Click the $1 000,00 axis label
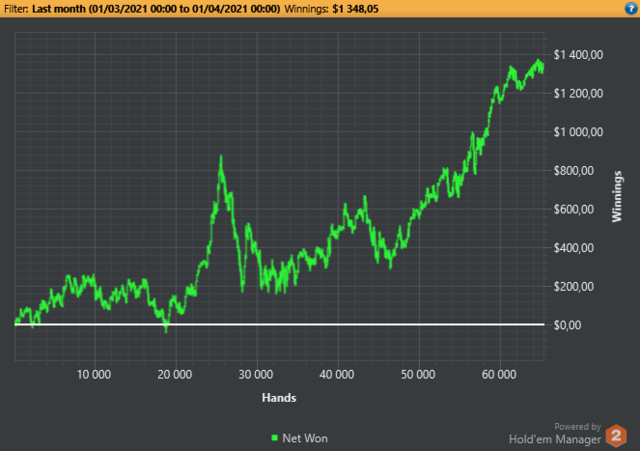640x451 pixels. click(578, 132)
